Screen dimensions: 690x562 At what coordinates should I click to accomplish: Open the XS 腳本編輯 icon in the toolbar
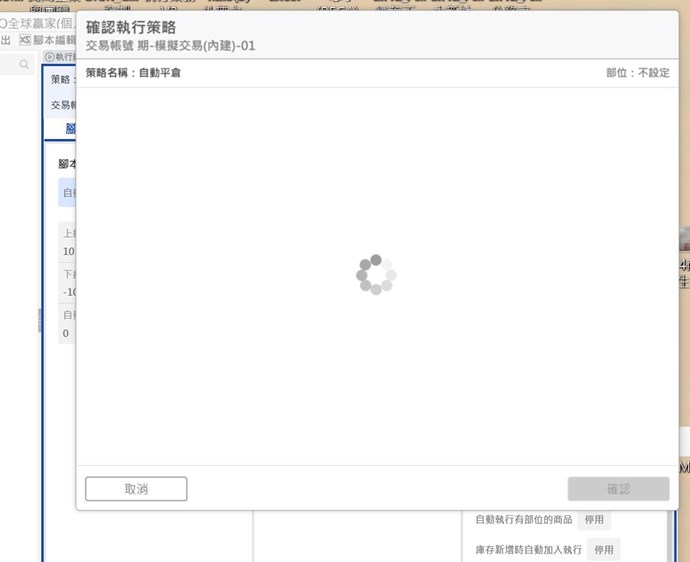click(25, 40)
